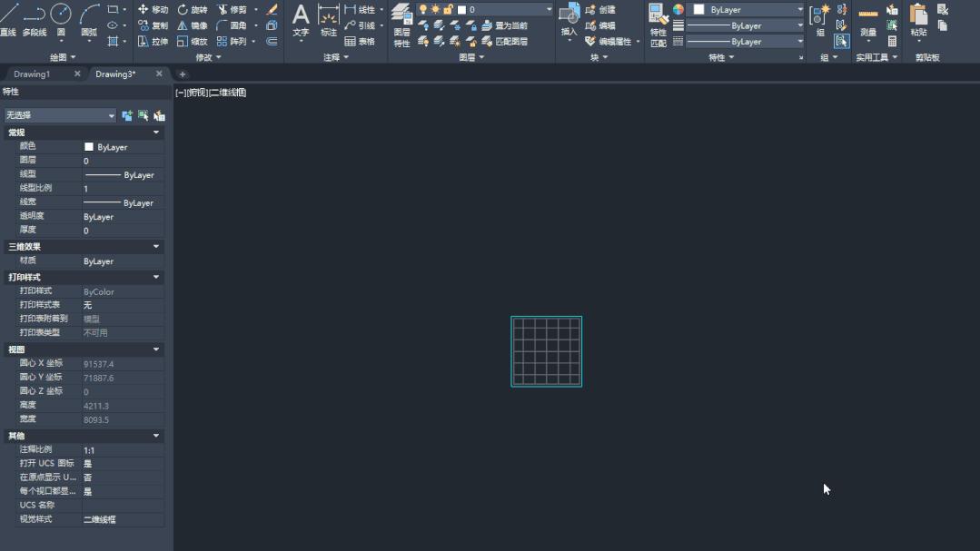Add a new drawing tab with plus

pos(183,74)
